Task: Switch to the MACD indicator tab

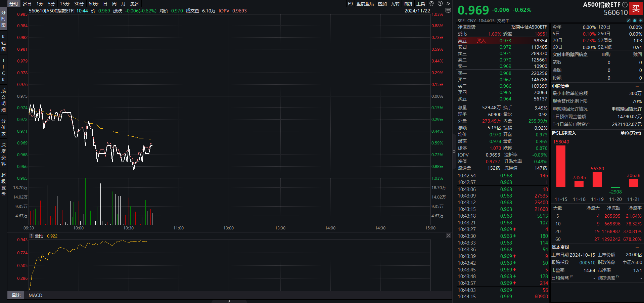Action: [35, 295]
